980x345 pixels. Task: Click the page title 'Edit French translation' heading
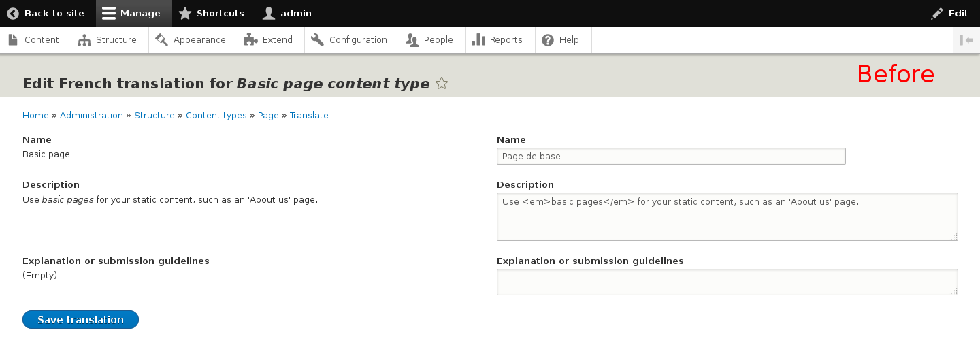226,84
